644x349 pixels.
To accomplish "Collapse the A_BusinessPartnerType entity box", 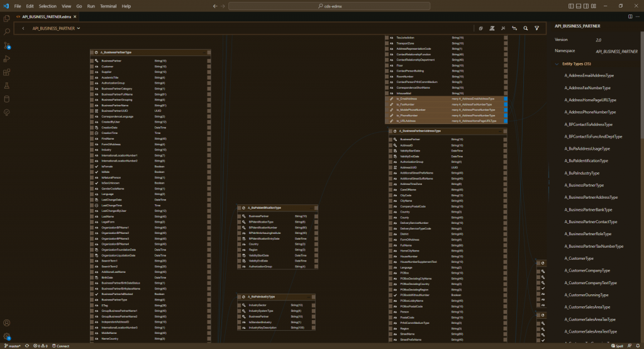I will [x=204, y=53].
